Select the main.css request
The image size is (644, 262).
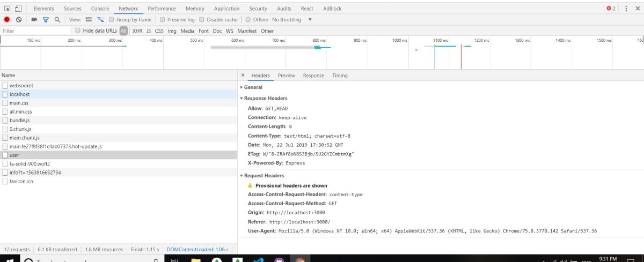(118, 103)
